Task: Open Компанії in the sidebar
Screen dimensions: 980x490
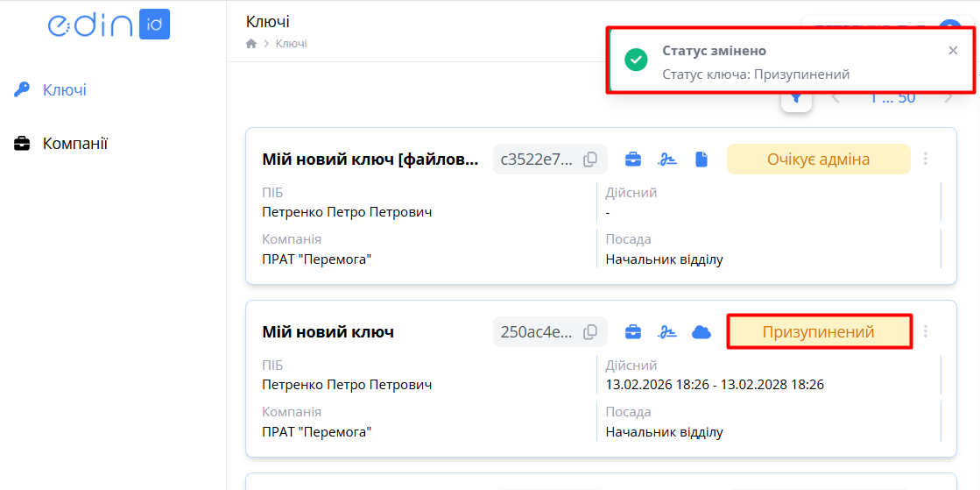Action: coord(74,144)
